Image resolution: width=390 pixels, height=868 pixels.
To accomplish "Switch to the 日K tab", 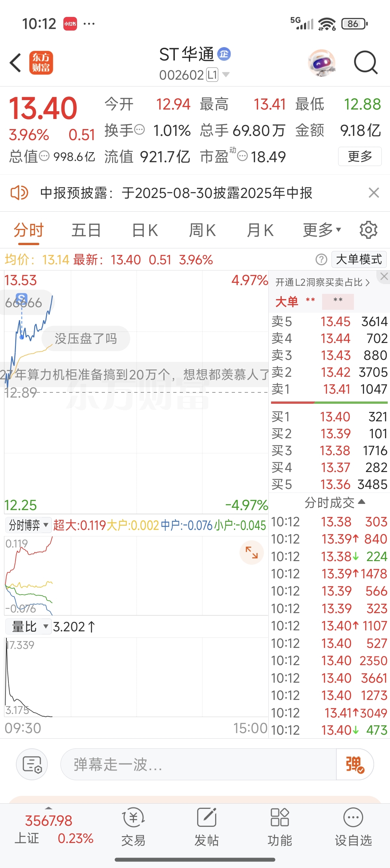I will tap(145, 230).
